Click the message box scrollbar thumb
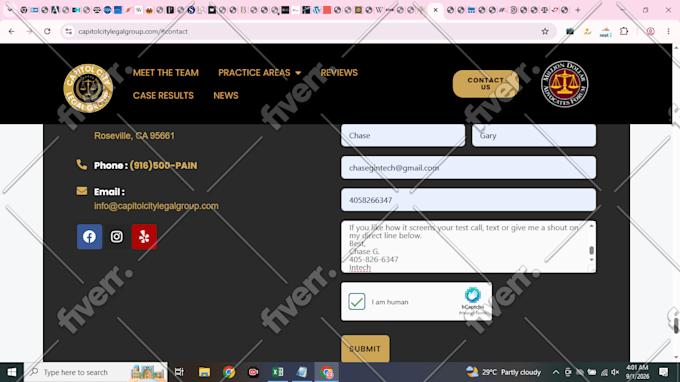This screenshot has height=382, width=680. pos(591,250)
